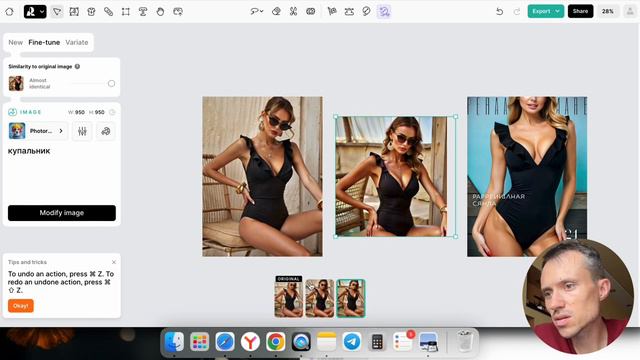
Task: Select the middle selected swimsuit image
Action: [395, 176]
